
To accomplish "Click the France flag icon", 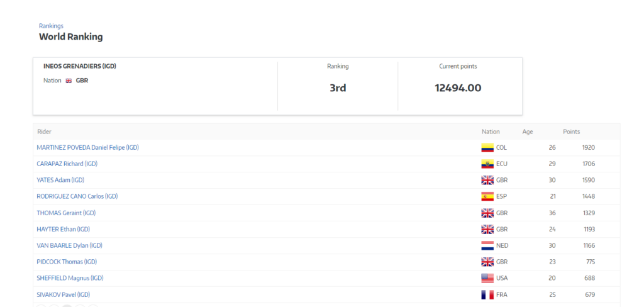I will click(x=487, y=294).
